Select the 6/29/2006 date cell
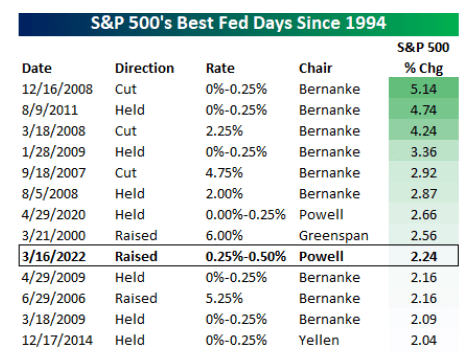The height and width of the screenshot is (360, 469). [x=53, y=298]
